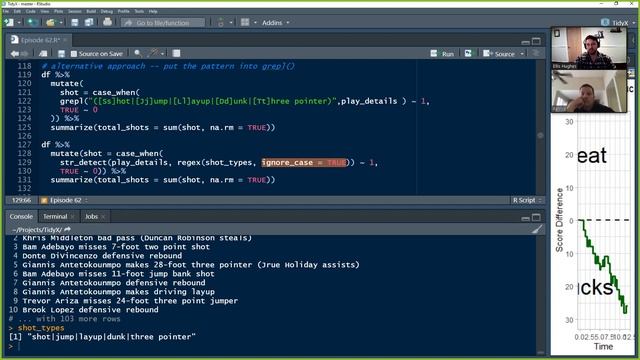Click the Re-run previous code region icon
Screen dimensions: 640x360
[468, 53]
